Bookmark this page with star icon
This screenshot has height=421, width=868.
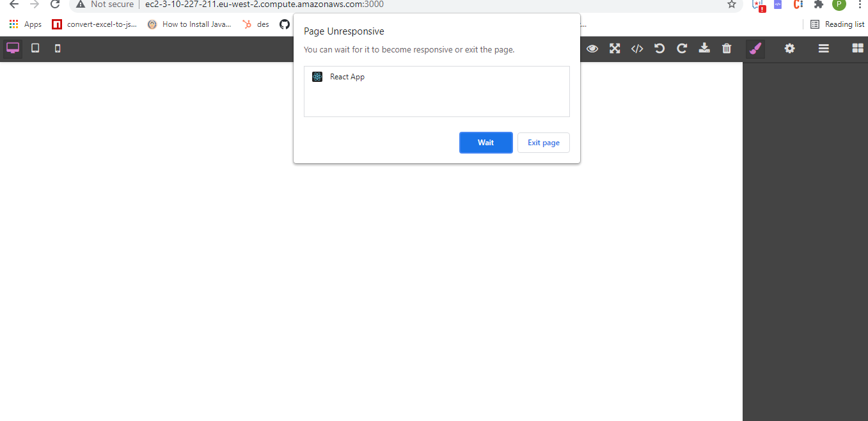click(x=732, y=4)
